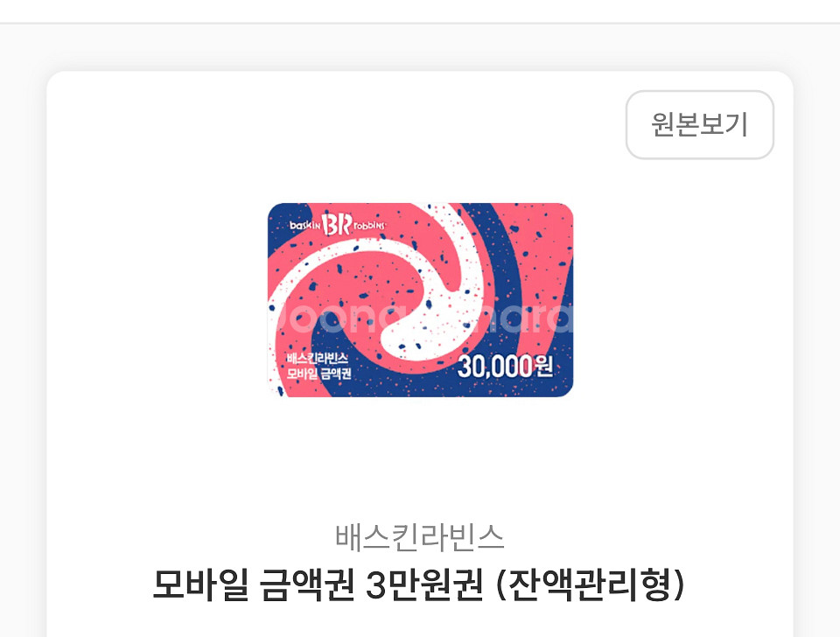840x637 pixels.
Task: Click the 모바일 금액권 words in product title
Action: 254,584
